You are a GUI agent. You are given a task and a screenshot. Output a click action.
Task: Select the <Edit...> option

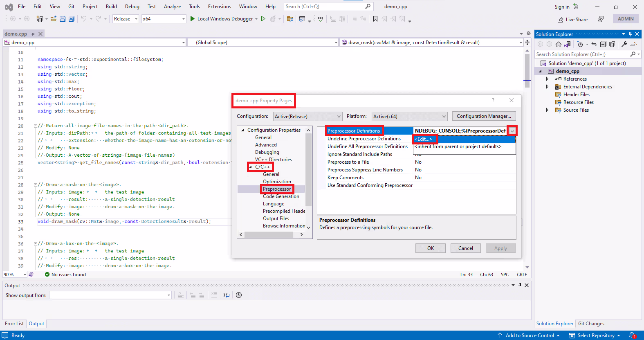click(464, 139)
